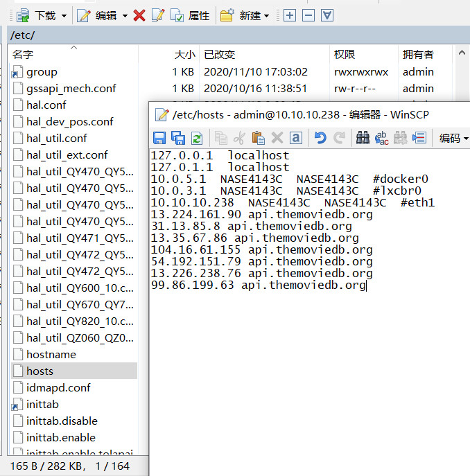Click the first 127.0.0.1 localhost line
The width and height of the screenshot is (470, 476).
click(x=220, y=155)
